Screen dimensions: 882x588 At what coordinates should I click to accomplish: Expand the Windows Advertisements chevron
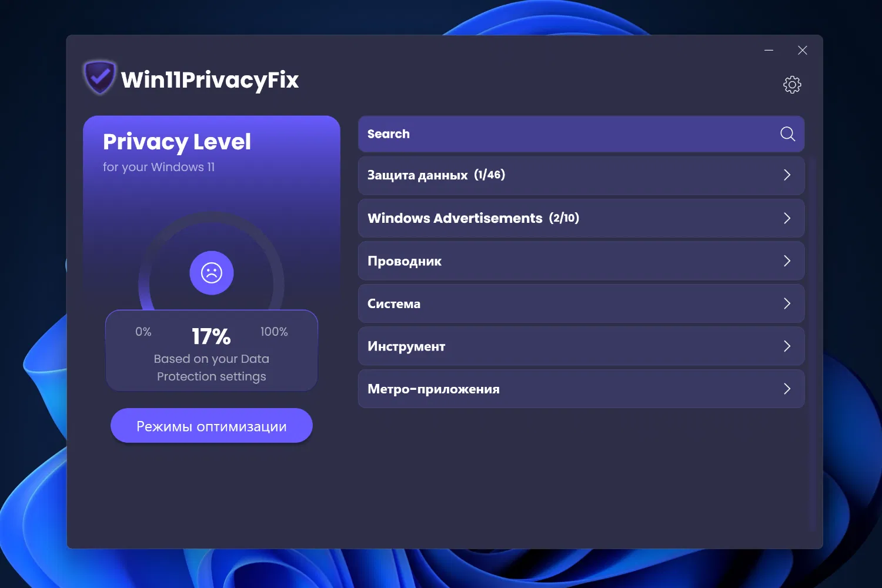tap(787, 218)
